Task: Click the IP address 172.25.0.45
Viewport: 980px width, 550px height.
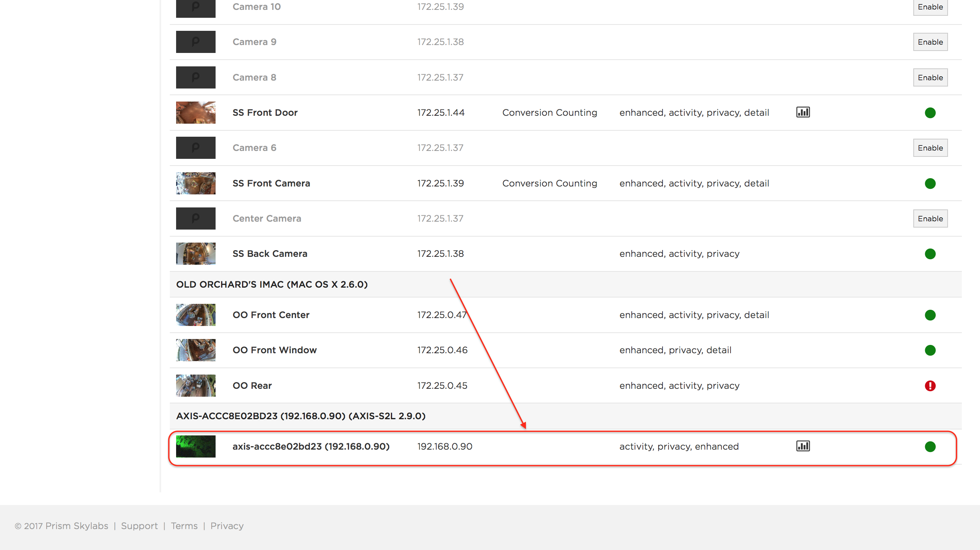Action: (442, 386)
